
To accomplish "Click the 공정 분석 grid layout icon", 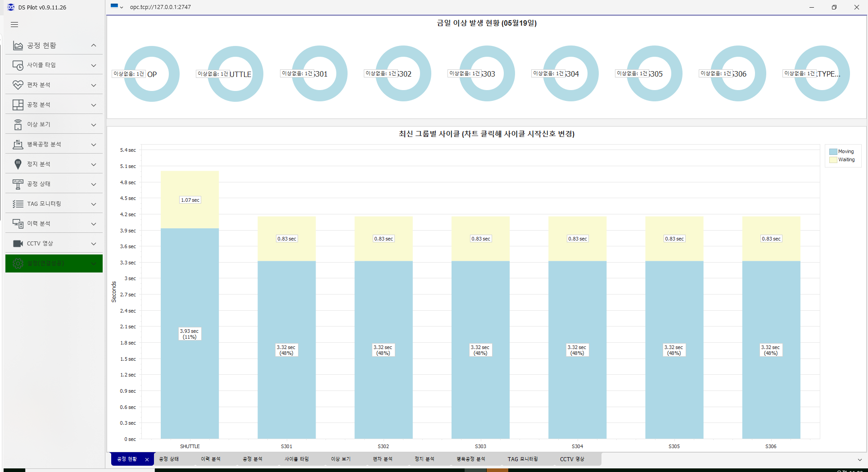I will click(18, 105).
